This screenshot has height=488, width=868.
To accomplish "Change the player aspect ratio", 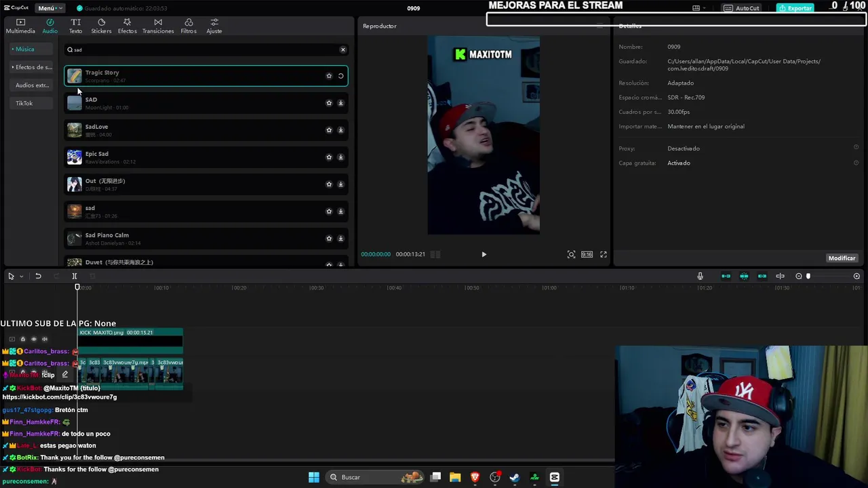I will [x=587, y=254].
